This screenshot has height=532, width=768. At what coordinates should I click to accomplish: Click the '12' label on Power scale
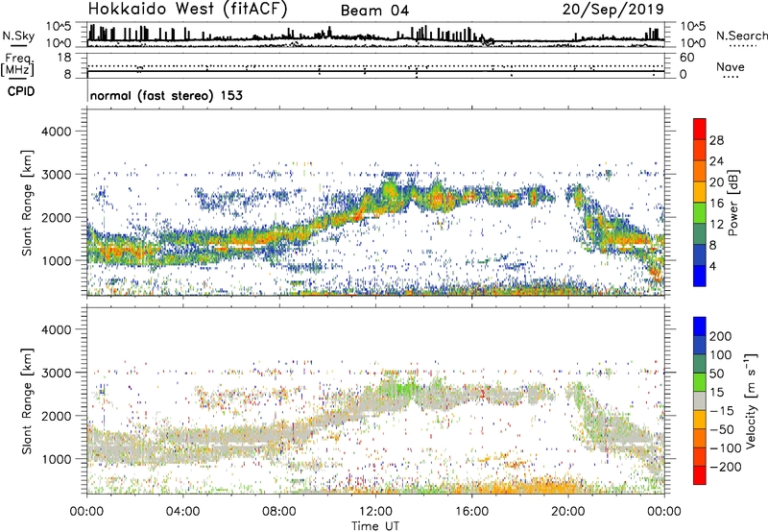click(716, 225)
